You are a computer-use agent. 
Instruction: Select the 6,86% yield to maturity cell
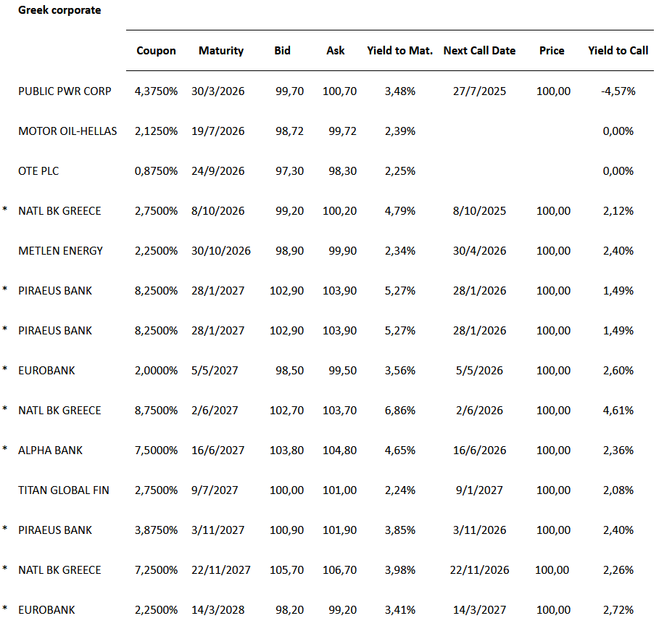pyautogui.click(x=401, y=411)
